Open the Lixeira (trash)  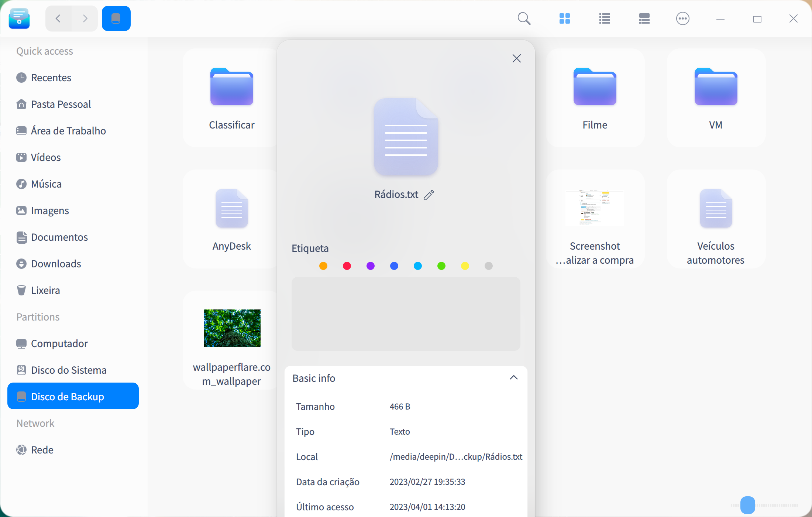[x=45, y=290]
